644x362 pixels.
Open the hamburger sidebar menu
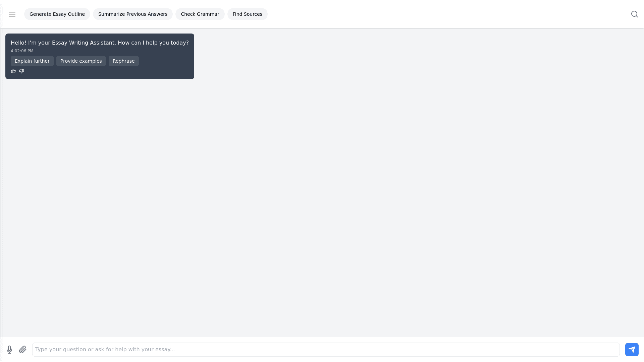[12, 14]
